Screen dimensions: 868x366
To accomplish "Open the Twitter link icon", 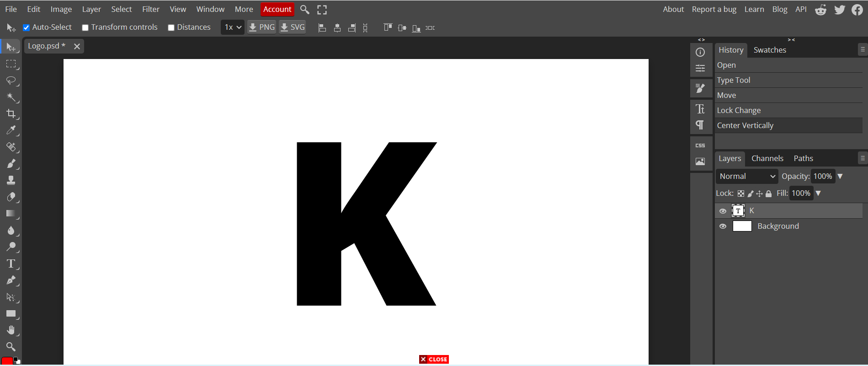I will tap(840, 10).
